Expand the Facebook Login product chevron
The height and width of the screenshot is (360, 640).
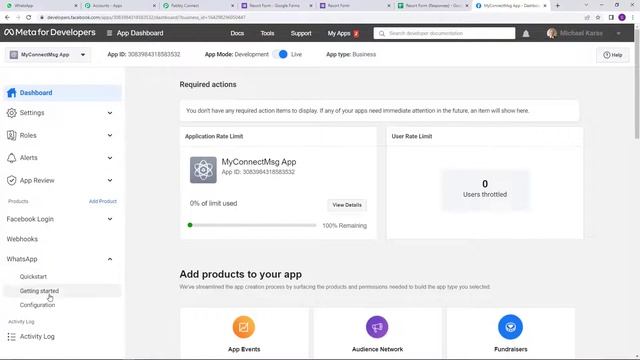110,219
